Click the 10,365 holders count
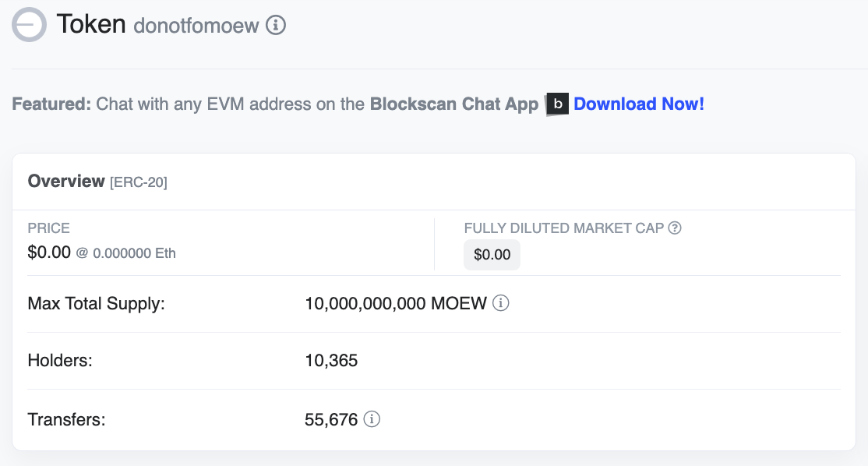Image resolution: width=868 pixels, height=466 pixels. pyautogui.click(x=331, y=360)
